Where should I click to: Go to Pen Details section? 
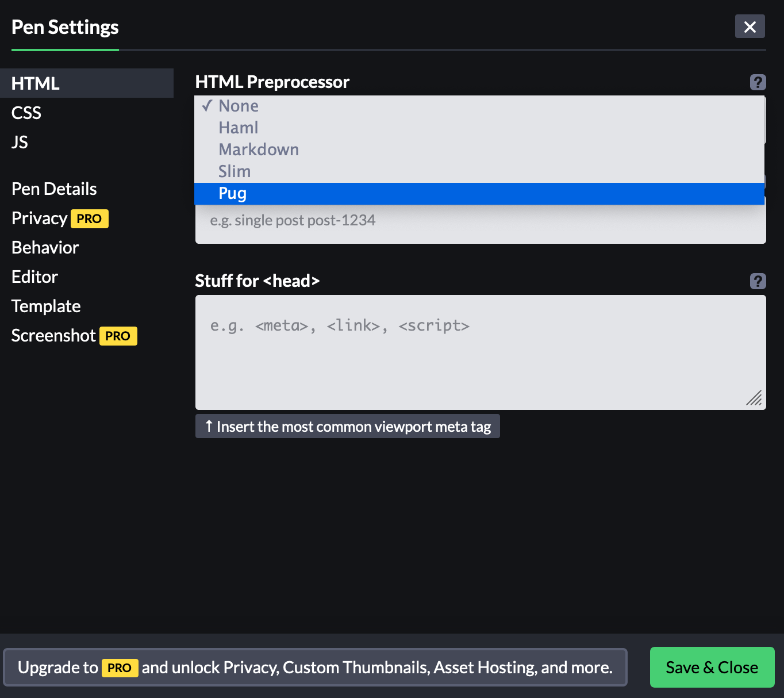54,189
